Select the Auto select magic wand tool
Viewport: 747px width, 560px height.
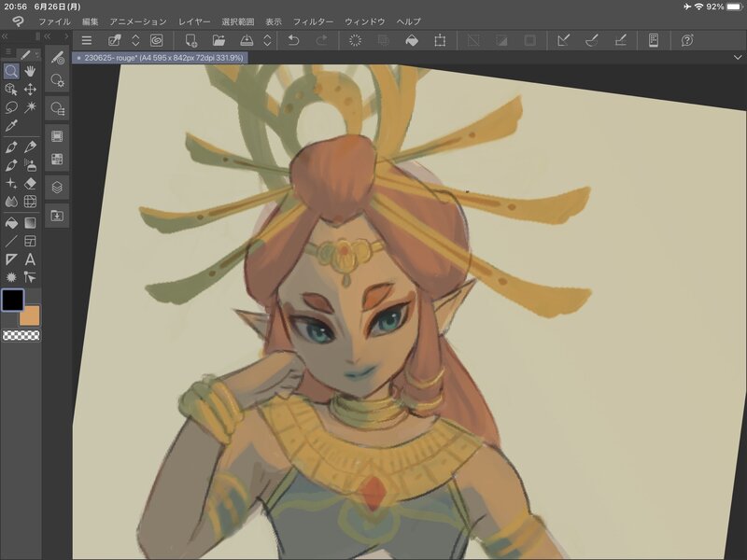pyautogui.click(x=30, y=107)
